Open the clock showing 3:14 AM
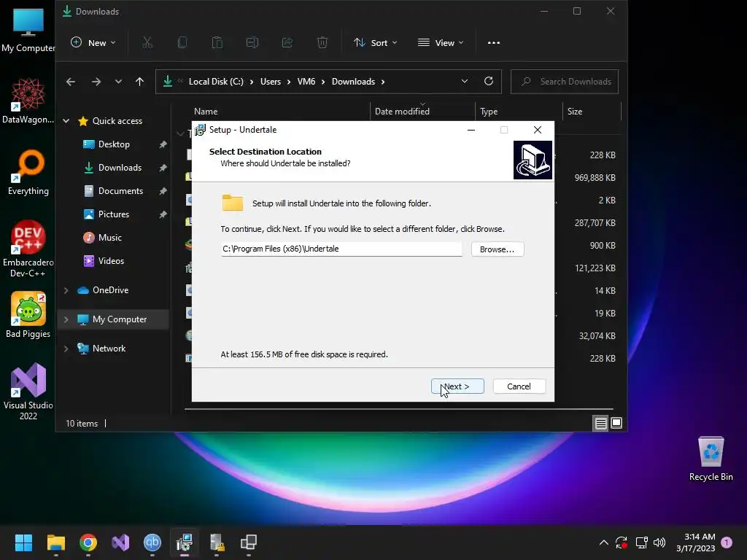The image size is (747, 560). [695, 542]
